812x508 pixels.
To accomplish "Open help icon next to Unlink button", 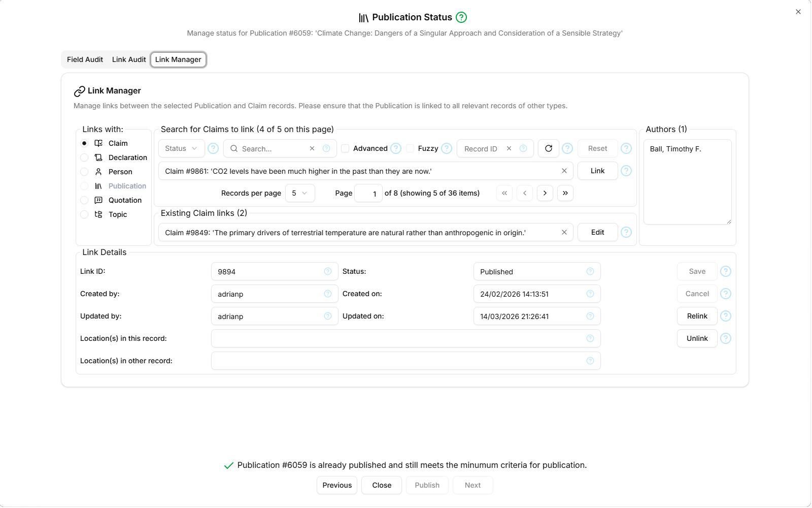I will 726,338.
